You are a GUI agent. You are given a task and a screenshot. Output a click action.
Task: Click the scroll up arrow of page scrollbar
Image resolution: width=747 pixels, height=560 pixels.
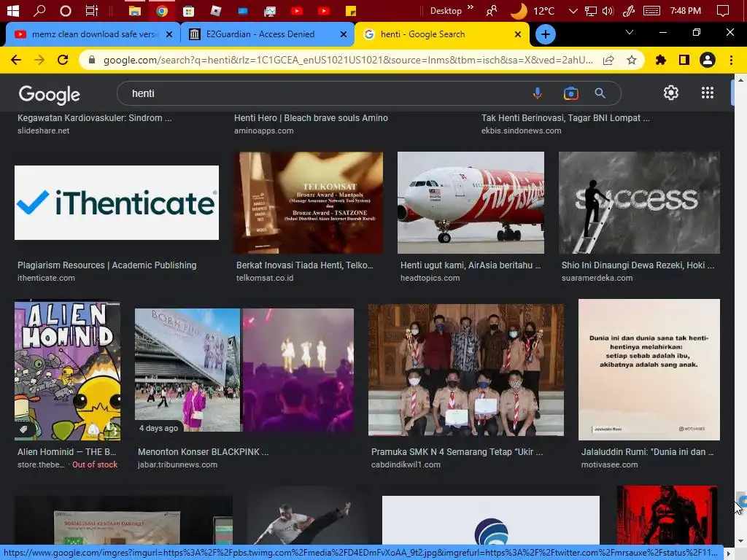pos(740,80)
